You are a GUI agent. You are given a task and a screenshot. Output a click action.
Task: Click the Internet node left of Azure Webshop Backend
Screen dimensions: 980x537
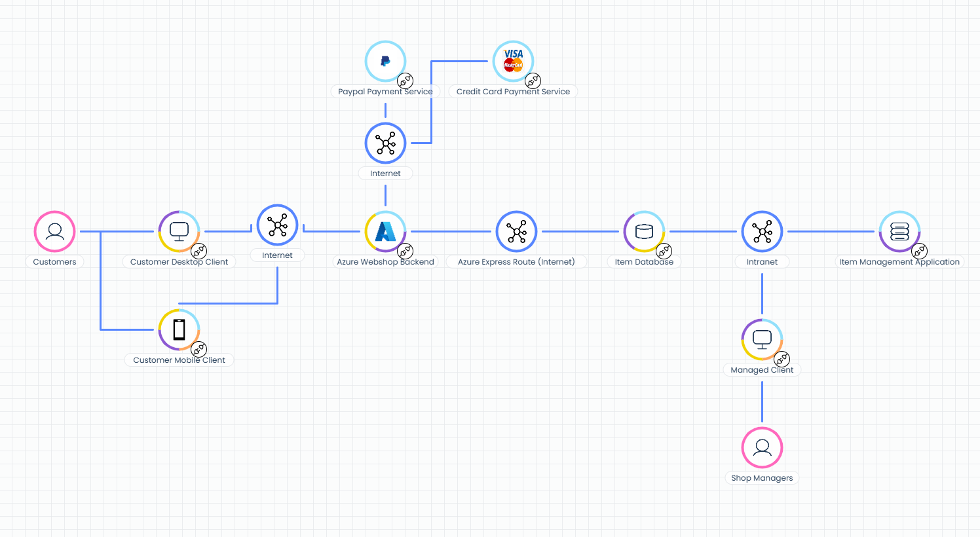click(x=277, y=225)
